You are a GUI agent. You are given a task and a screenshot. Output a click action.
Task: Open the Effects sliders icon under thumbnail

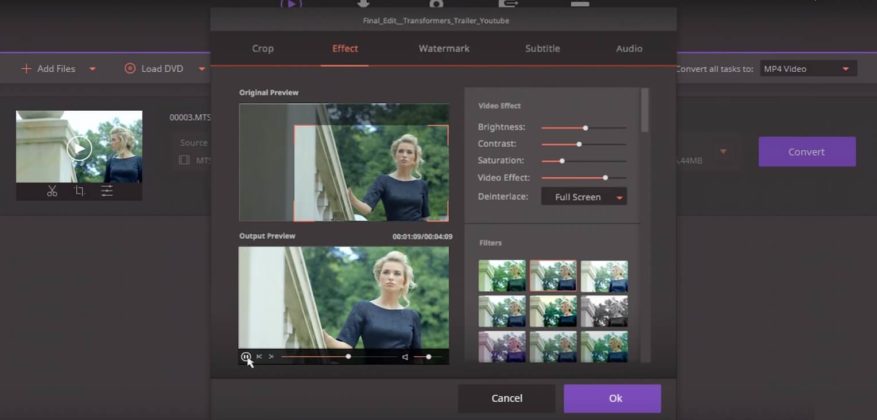pyautogui.click(x=107, y=191)
